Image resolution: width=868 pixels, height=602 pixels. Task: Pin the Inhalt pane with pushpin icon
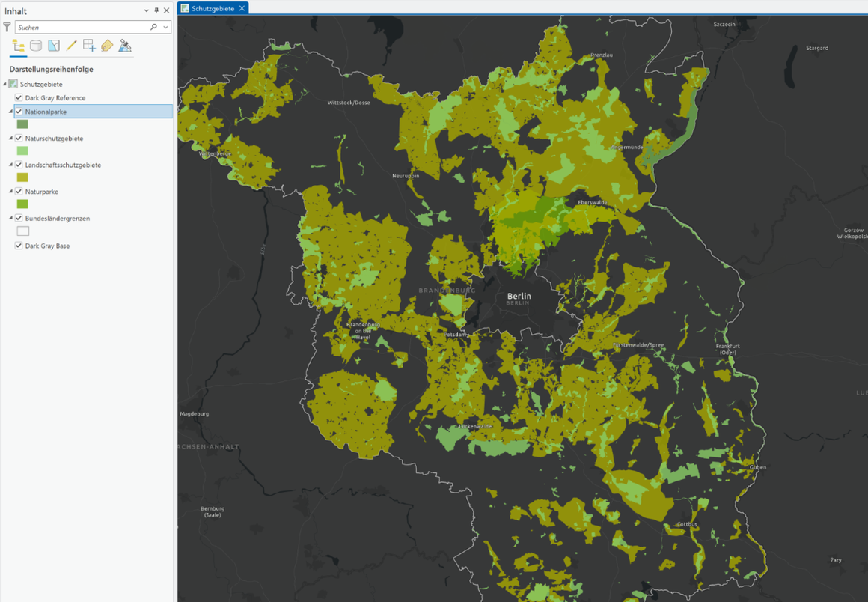point(156,10)
